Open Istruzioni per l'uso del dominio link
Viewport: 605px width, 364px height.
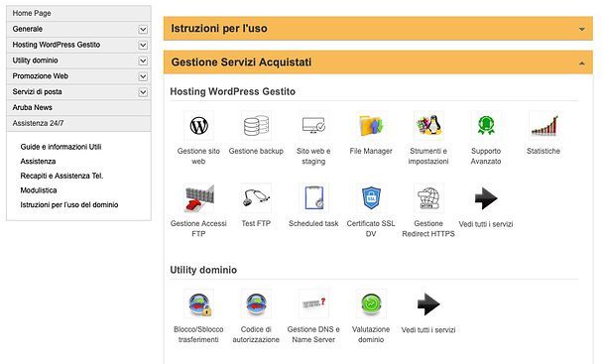69,204
